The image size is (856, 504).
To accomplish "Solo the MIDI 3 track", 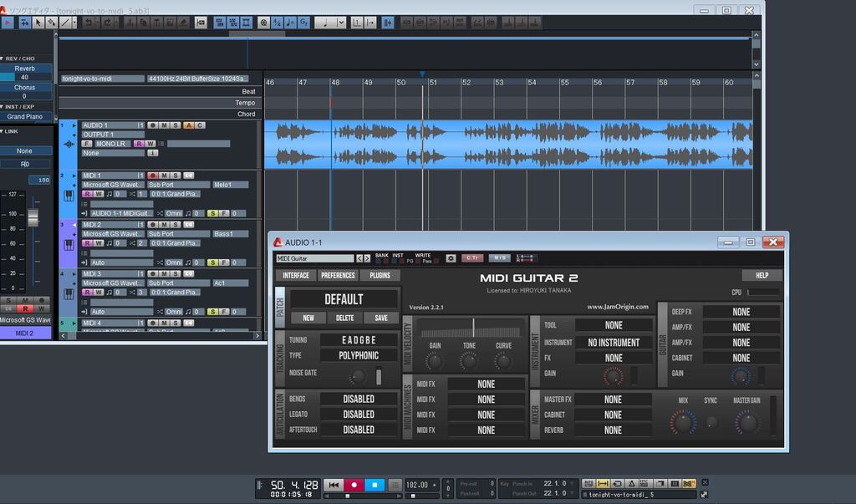I will (176, 274).
